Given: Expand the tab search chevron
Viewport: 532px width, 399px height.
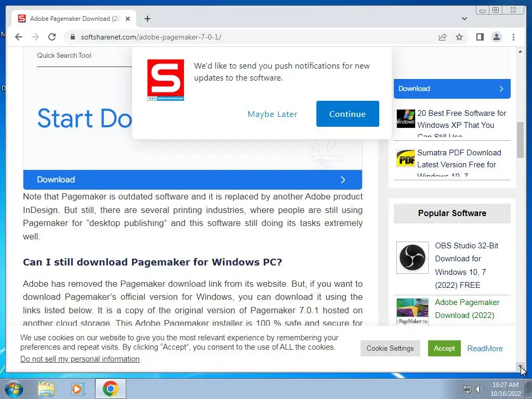Looking at the screenshot, I should 464,19.
